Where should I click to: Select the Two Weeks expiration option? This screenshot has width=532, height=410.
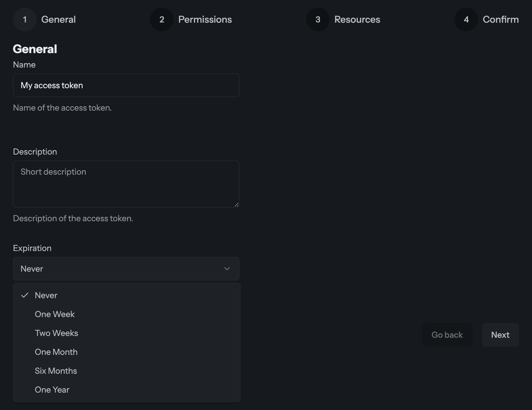pyautogui.click(x=56, y=333)
